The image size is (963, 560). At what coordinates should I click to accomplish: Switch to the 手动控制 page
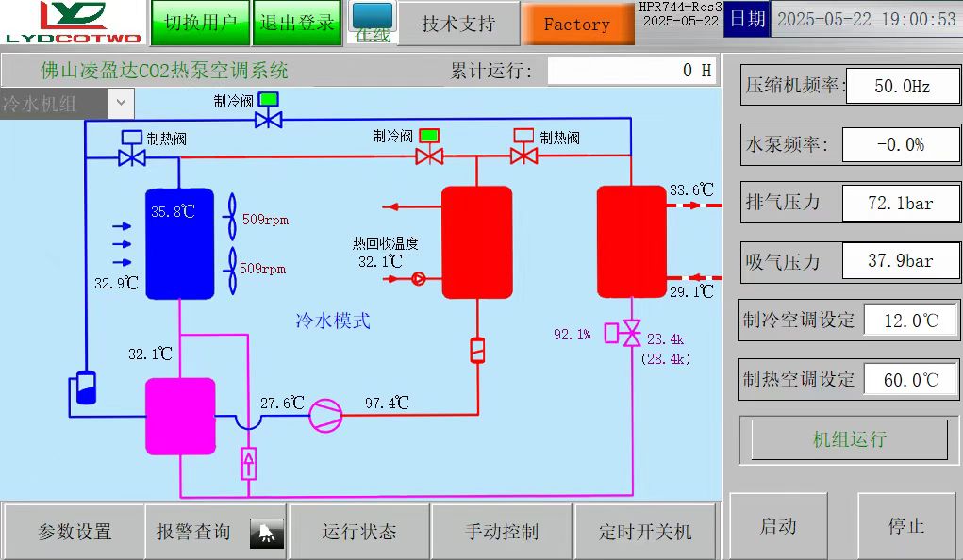pos(502,532)
